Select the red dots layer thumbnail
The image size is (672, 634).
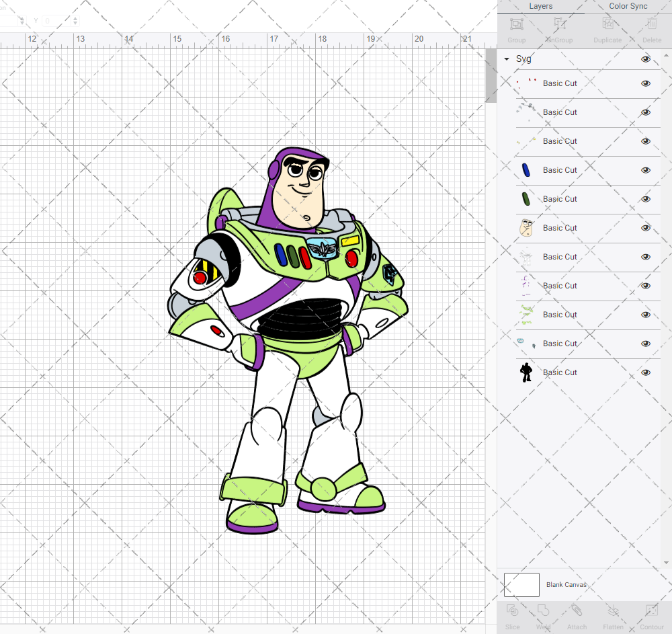526,83
